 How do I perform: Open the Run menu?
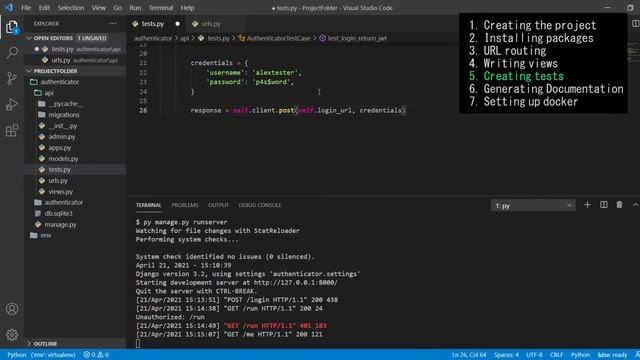[135, 8]
